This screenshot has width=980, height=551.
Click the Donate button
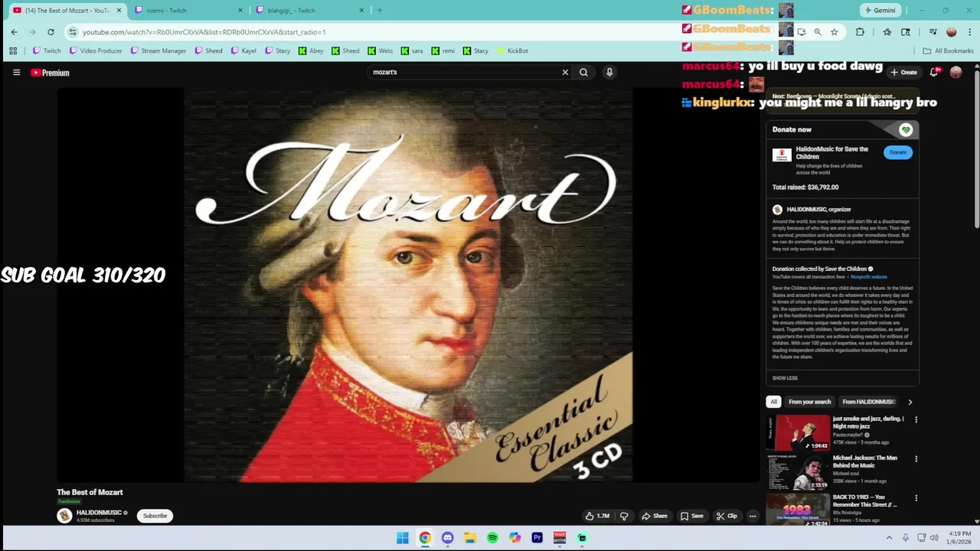pyautogui.click(x=897, y=152)
